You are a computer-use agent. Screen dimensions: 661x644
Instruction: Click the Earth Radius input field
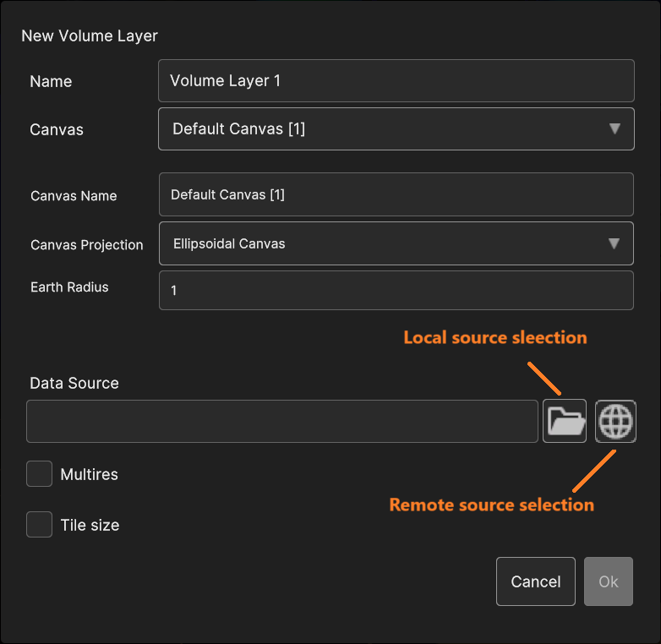396,291
